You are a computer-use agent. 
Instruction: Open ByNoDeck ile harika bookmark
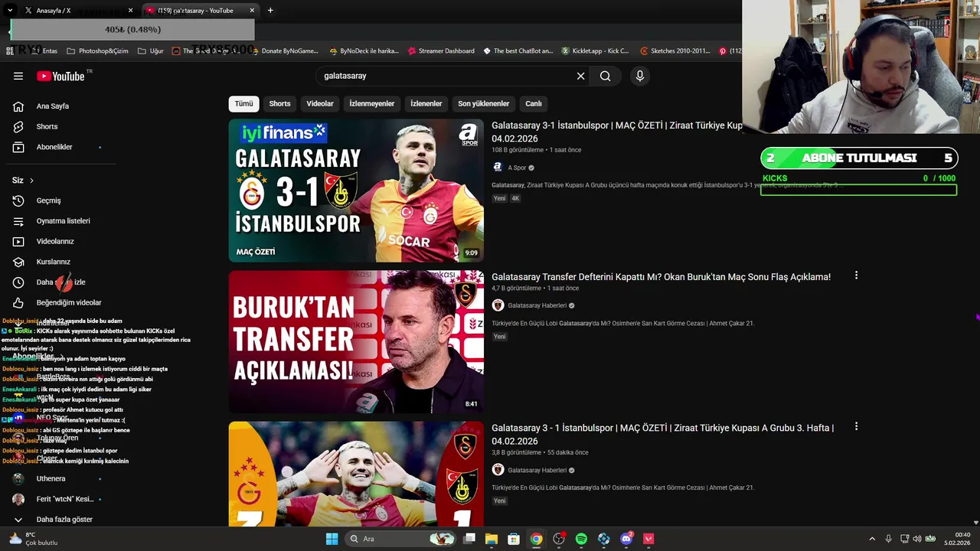pos(364,51)
